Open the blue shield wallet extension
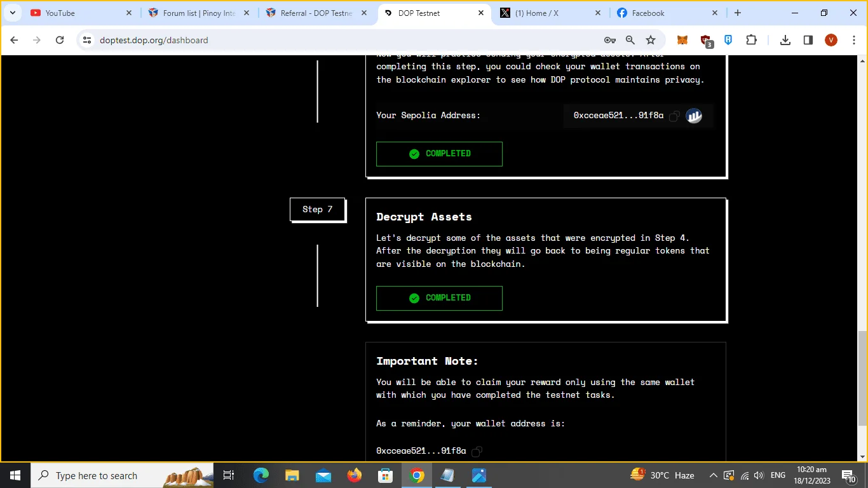This screenshot has width=868, height=488. (x=728, y=40)
